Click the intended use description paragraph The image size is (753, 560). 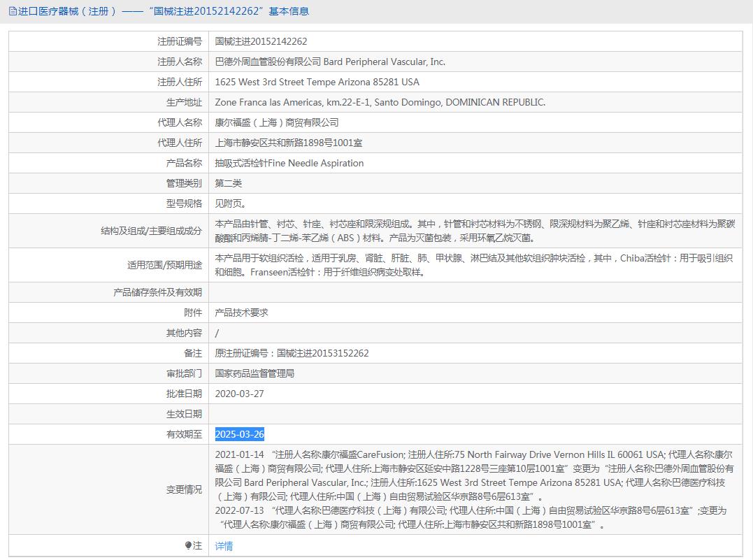click(473, 265)
